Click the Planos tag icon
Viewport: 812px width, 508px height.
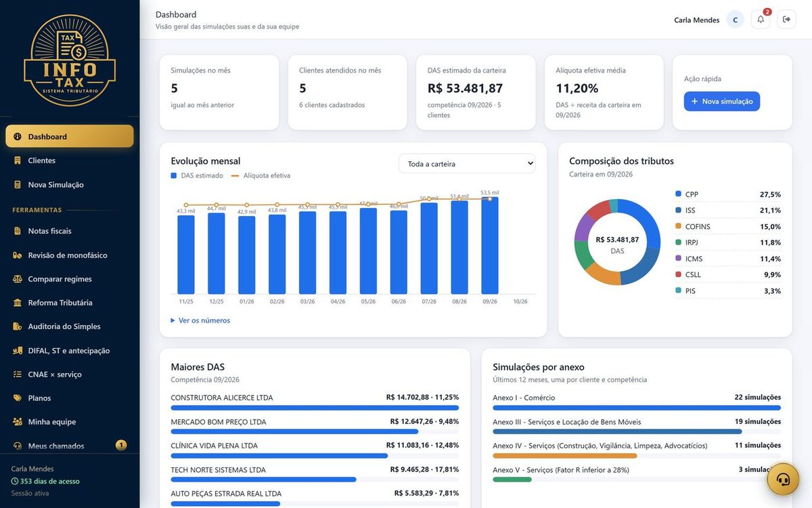pos(18,398)
